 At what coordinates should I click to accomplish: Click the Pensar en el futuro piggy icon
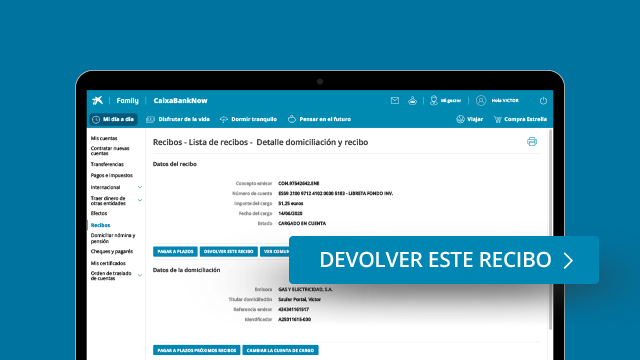point(292,119)
